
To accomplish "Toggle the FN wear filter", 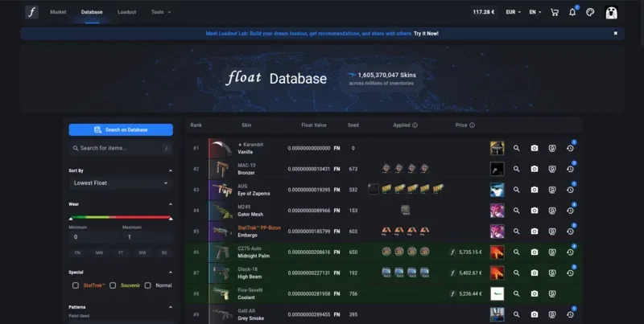I will tap(77, 252).
